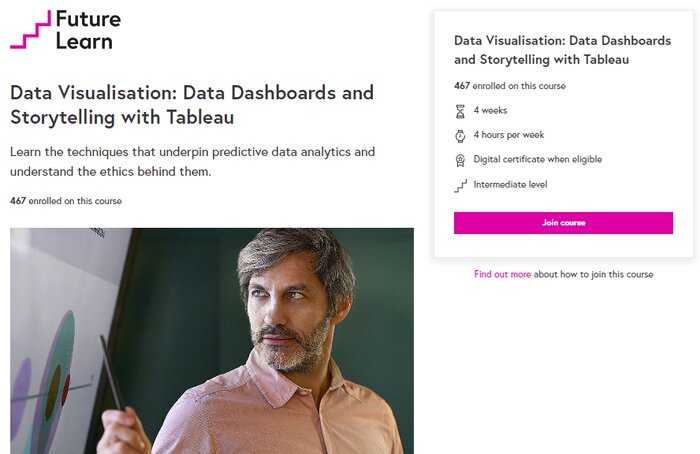
Task: Click the instructor course hero image
Action: click(212, 341)
